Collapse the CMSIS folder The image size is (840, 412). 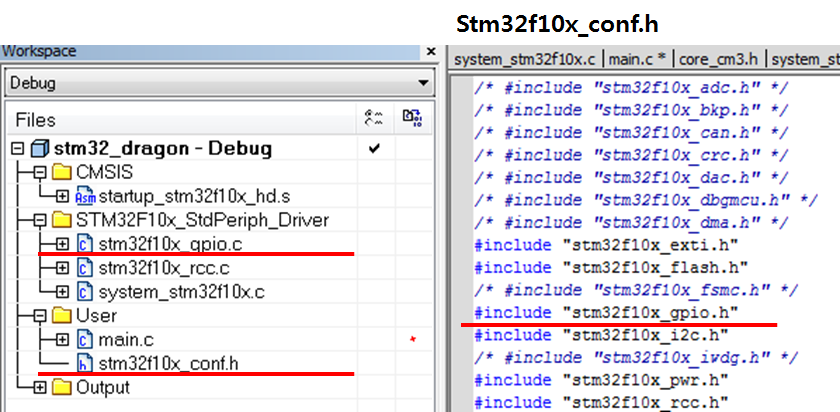(x=41, y=173)
